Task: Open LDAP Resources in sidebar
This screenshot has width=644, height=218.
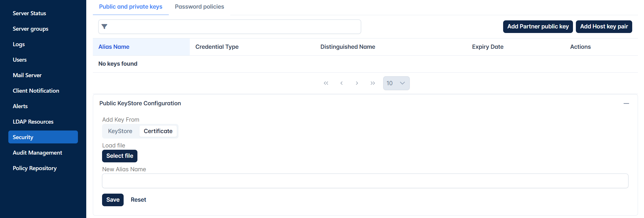Action: coord(33,122)
